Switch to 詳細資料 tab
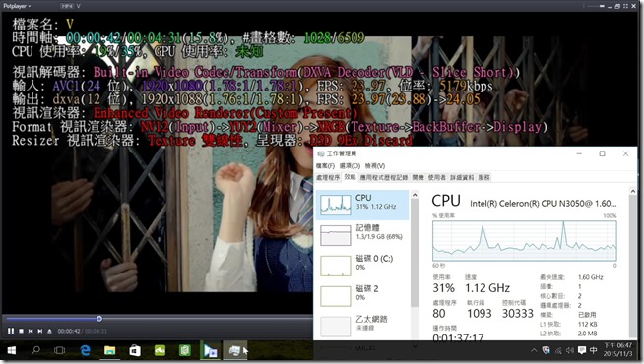This screenshot has width=644, height=364. 462,177
